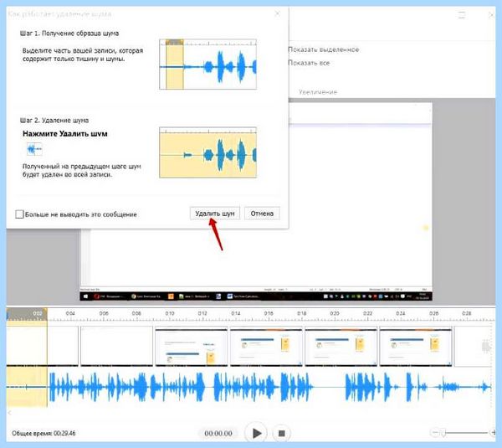This screenshot has width=502, height=448.
Task: Click the yellow selected noise region in the waveform
Action: [x=27, y=387]
